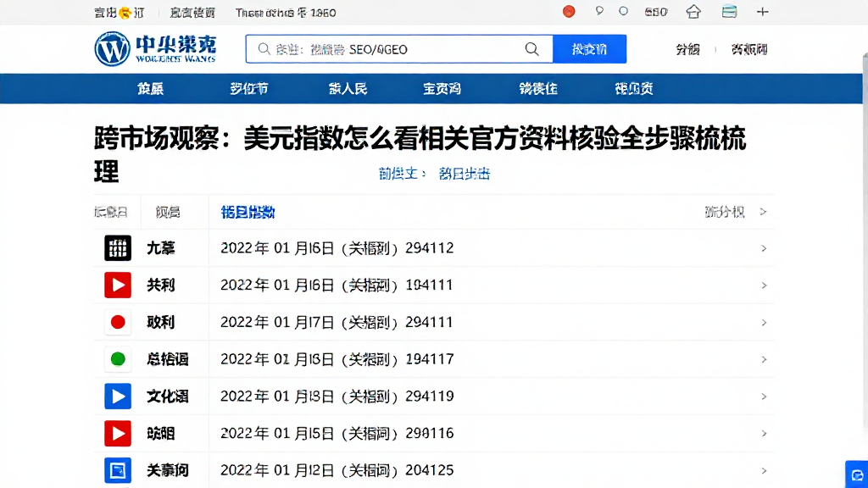
Task: Open fifth blue navigation bar item
Action: point(538,88)
